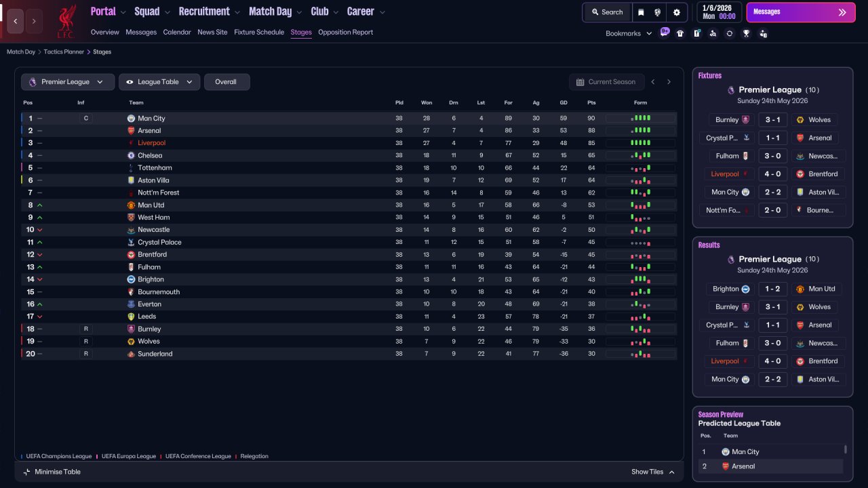Go back with the left navigation arrow
This screenshot has height=488, width=868.
click(x=16, y=21)
